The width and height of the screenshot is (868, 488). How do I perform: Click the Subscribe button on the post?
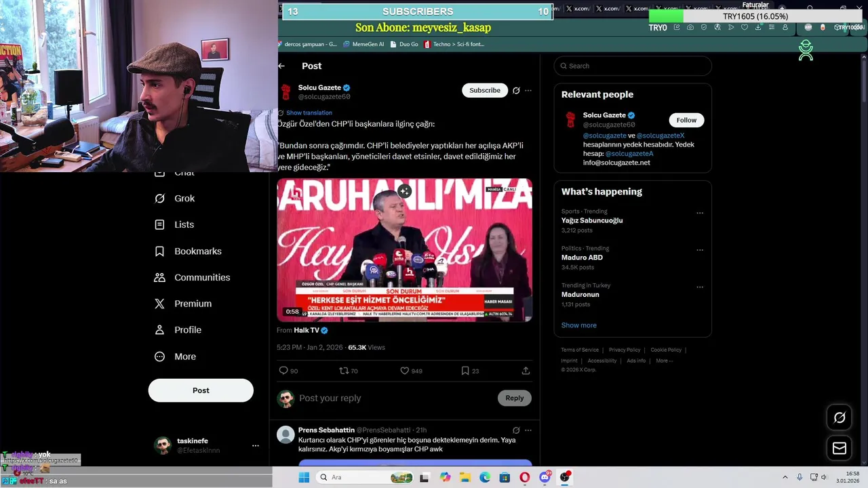coord(485,90)
